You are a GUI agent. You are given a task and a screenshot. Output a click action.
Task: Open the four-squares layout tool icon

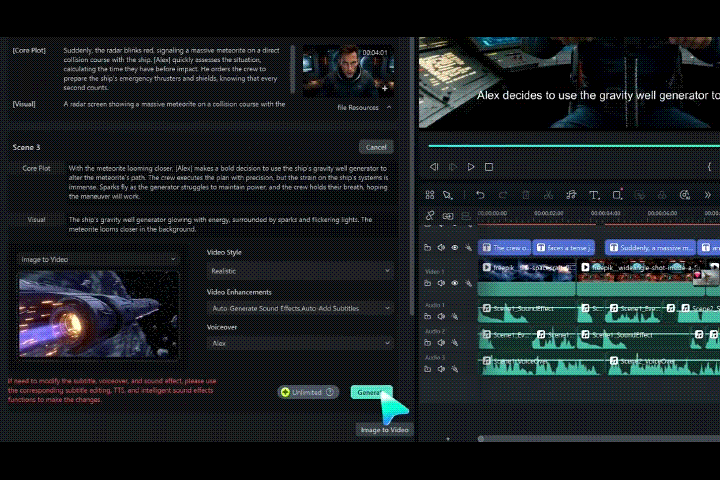(x=430, y=195)
